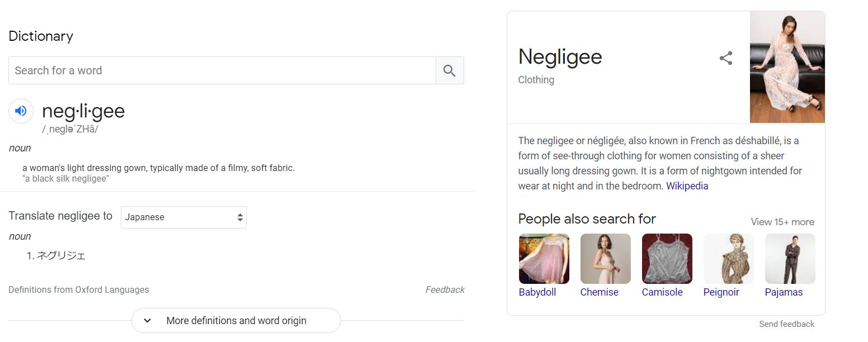
Task: Click the Negligee main panel photo
Action: click(x=787, y=67)
